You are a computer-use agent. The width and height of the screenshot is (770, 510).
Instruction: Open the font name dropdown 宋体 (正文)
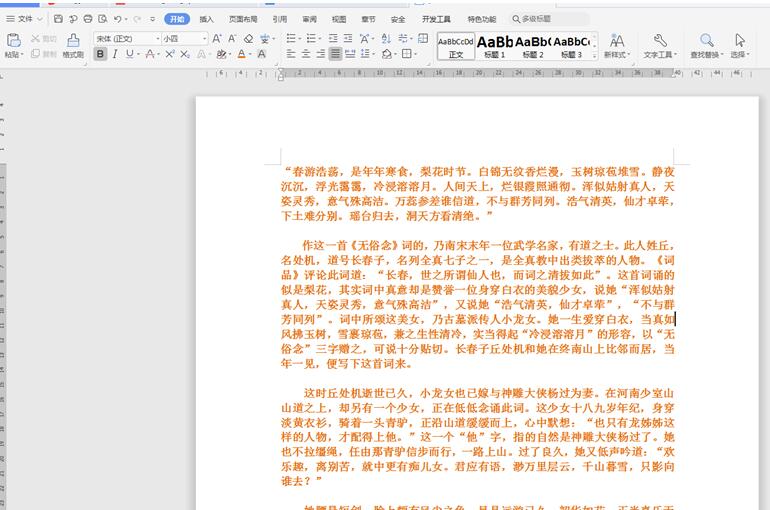coord(127,39)
